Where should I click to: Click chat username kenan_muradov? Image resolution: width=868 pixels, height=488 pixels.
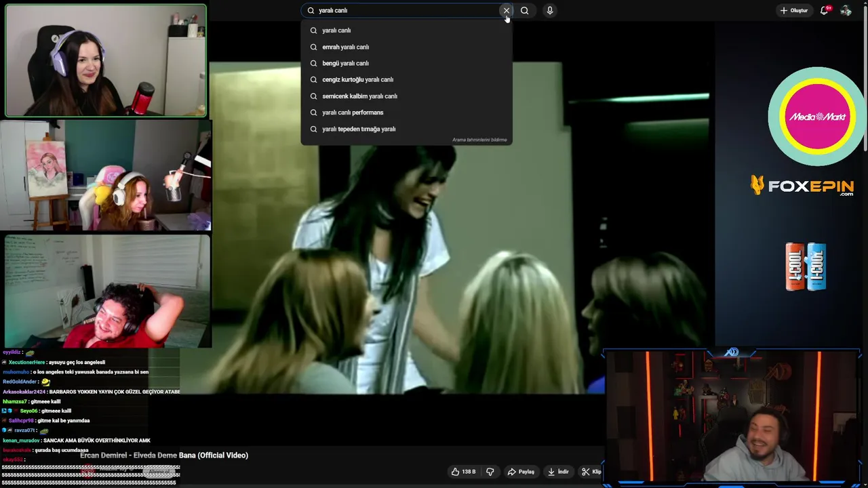click(x=21, y=441)
